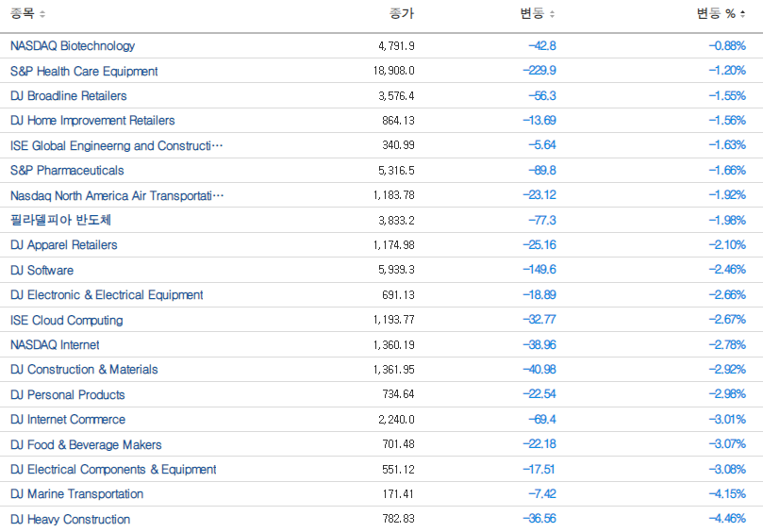Screen dimensions: 763x532
Task: Open S&P Health Care Equipment link
Action: [84, 71]
